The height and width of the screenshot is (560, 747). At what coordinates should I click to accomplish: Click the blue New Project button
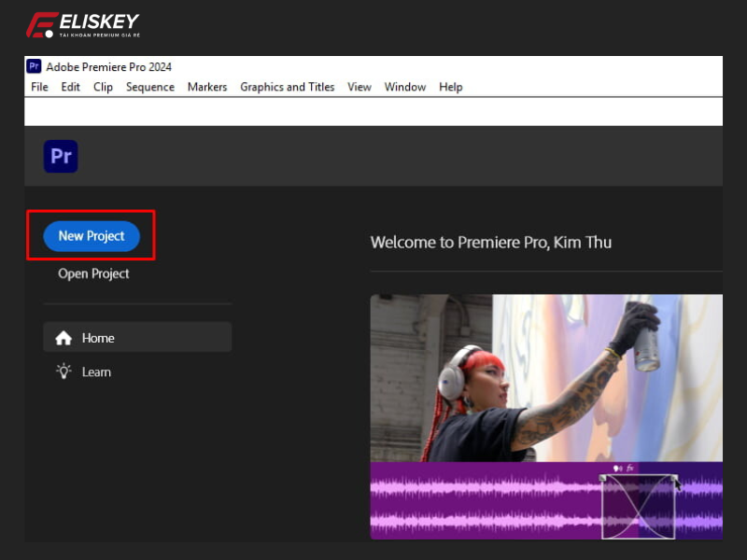92,236
